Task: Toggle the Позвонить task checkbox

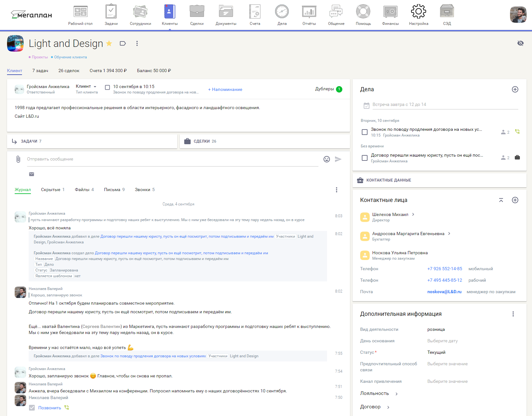Action: point(32,408)
